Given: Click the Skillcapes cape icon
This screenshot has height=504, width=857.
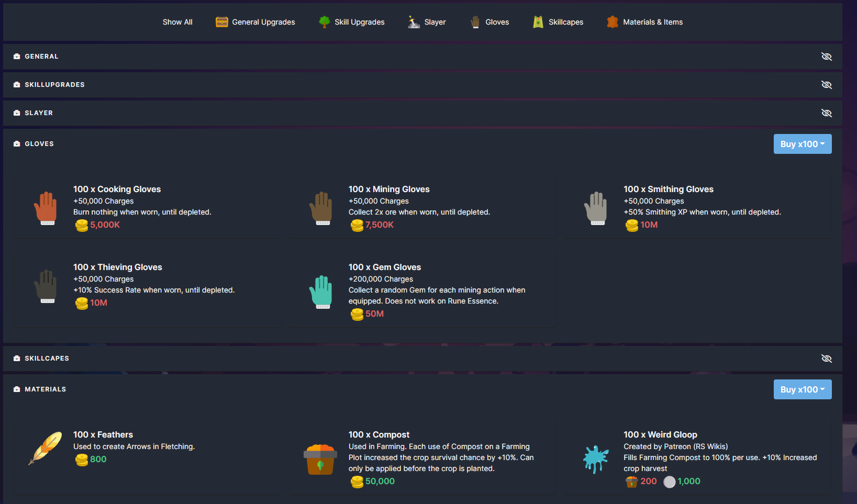Looking at the screenshot, I should click(x=538, y=21).
